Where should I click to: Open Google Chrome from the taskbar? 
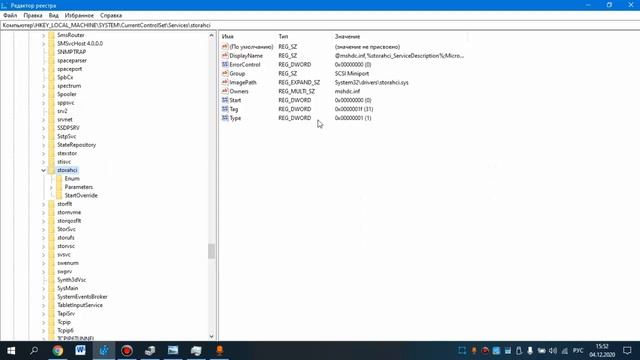click(x=58, y=351)
